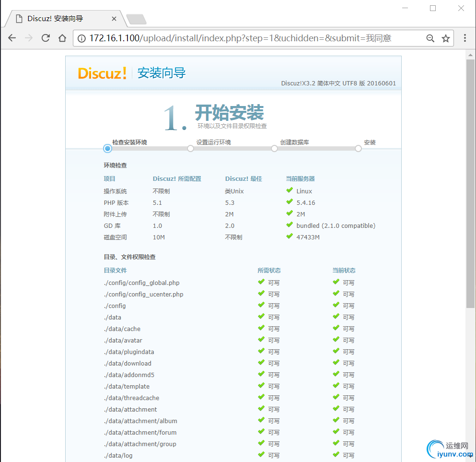Viewport: 476px width, 462px height.
Task: View site information icon in address bar
Action: tap(81, 38)
